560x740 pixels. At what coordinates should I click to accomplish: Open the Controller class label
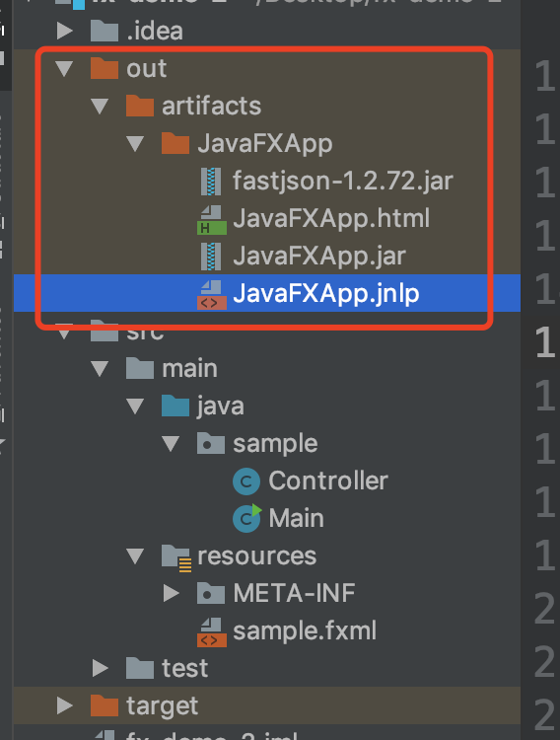(x=328, y=481)
